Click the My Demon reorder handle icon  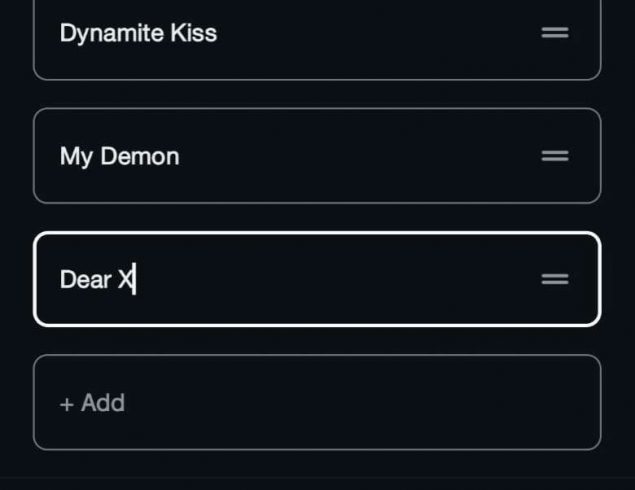point(555,156)
